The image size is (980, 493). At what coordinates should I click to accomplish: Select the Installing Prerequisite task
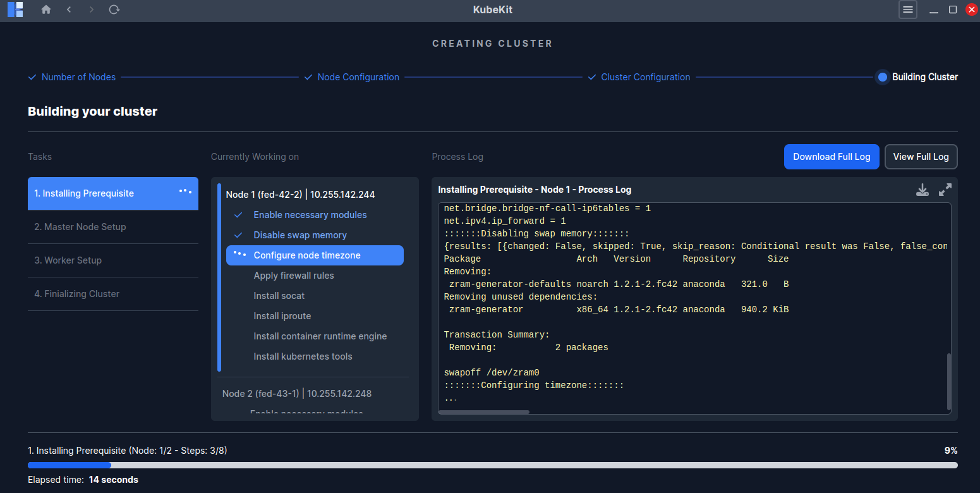point(112,193)
